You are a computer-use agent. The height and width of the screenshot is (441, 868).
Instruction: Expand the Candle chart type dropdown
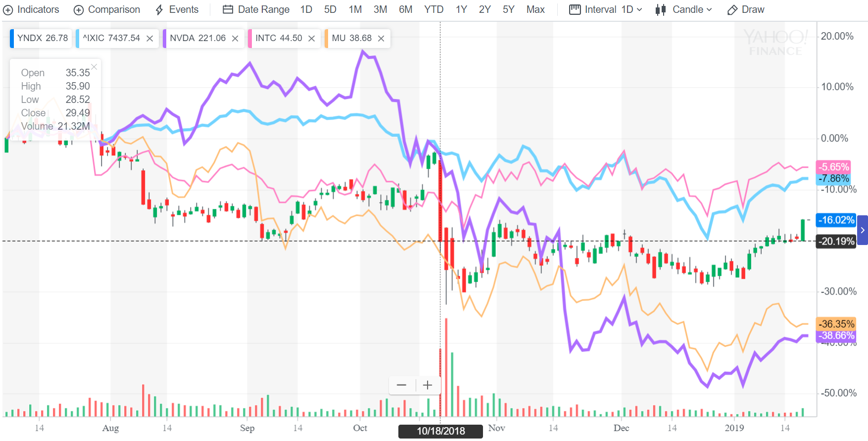click(684, 9)
